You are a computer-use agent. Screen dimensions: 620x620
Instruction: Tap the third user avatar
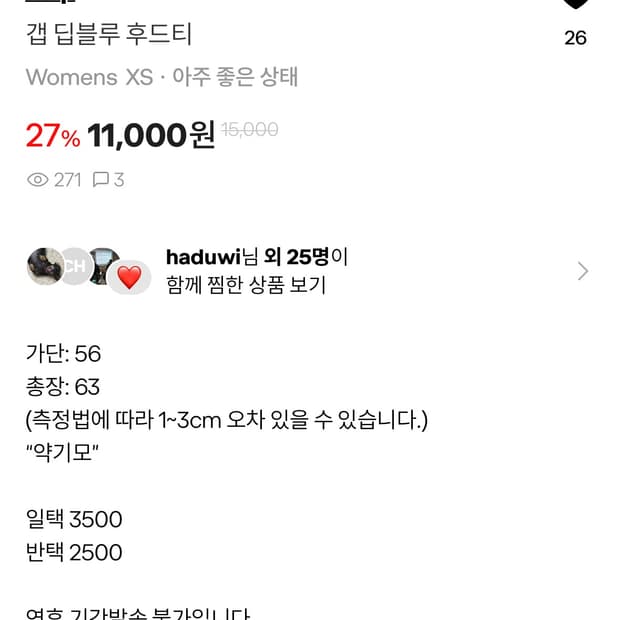click(x=102, y=265)
